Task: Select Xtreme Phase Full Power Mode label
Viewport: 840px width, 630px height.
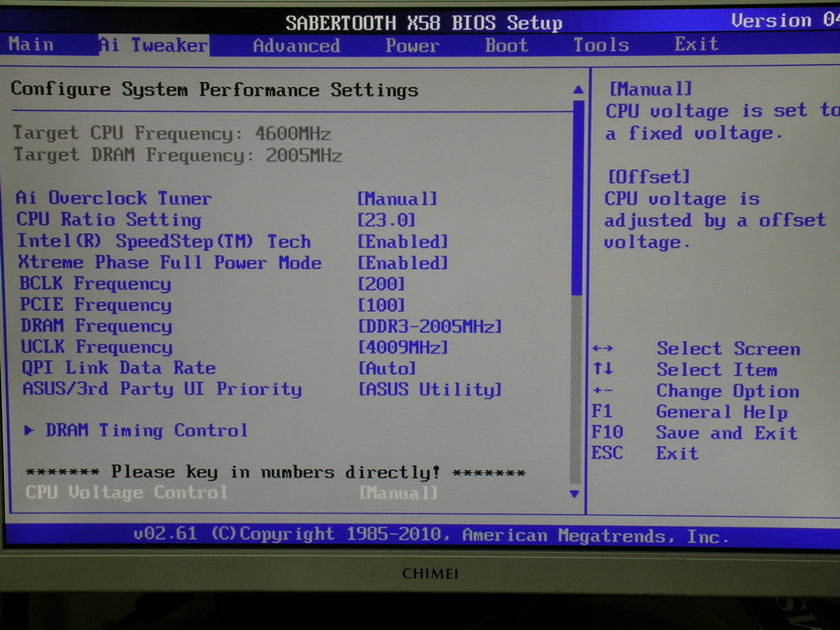Action: point(170,262)
